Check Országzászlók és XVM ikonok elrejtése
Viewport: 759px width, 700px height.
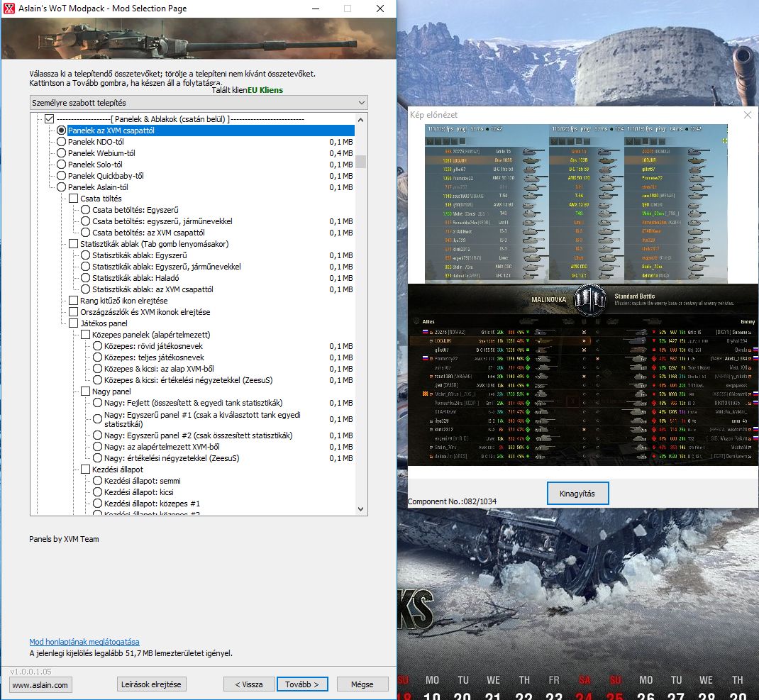(x=74, y=312)
